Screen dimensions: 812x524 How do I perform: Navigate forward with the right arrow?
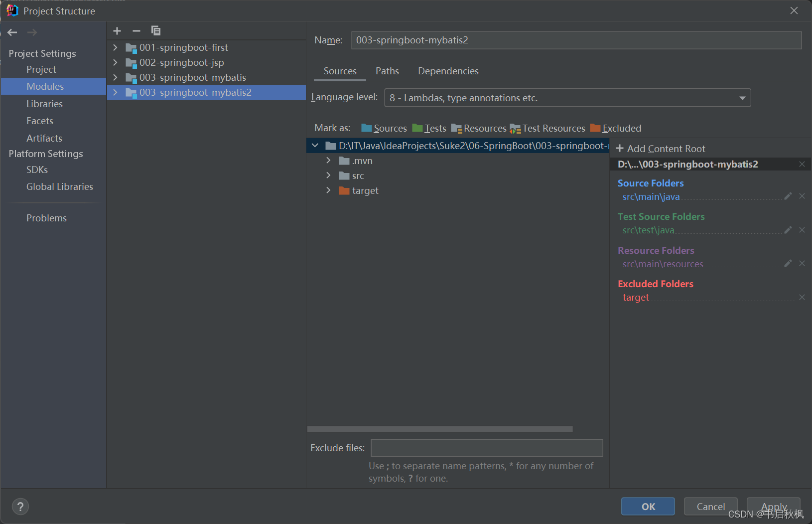pyautogui.click(x=32, y=32)
